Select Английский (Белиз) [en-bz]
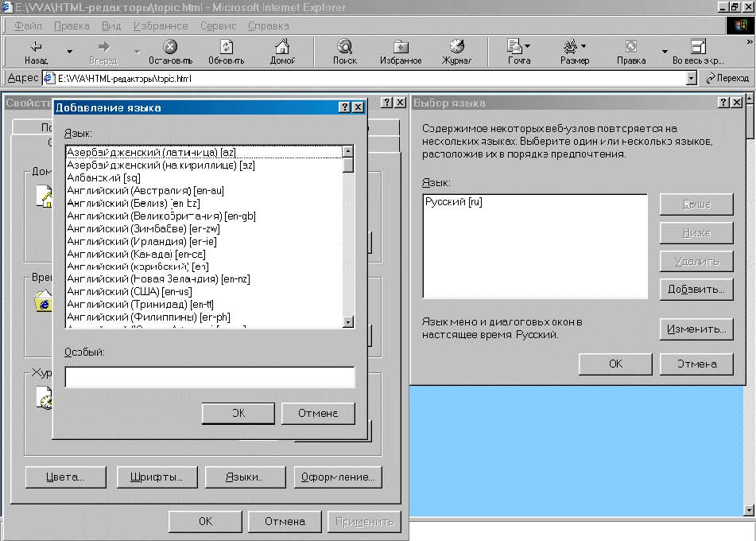The image size is (756, 541). coord(204,203)
